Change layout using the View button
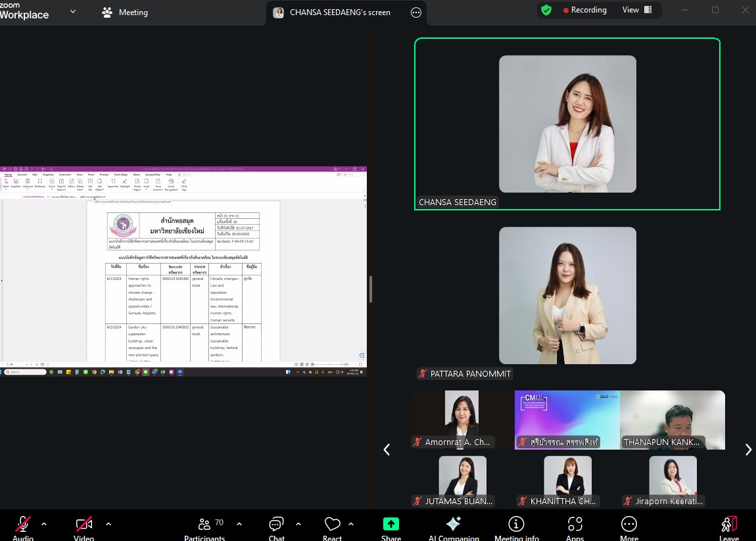The height and width of the screenshot is (541, 756). point(636,11)
